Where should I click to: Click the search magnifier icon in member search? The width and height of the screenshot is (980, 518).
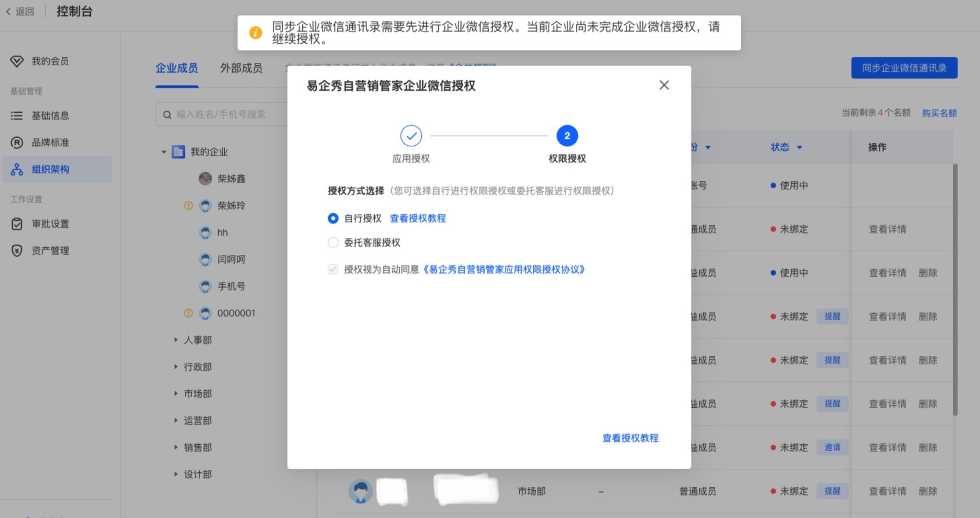(167, 115)
